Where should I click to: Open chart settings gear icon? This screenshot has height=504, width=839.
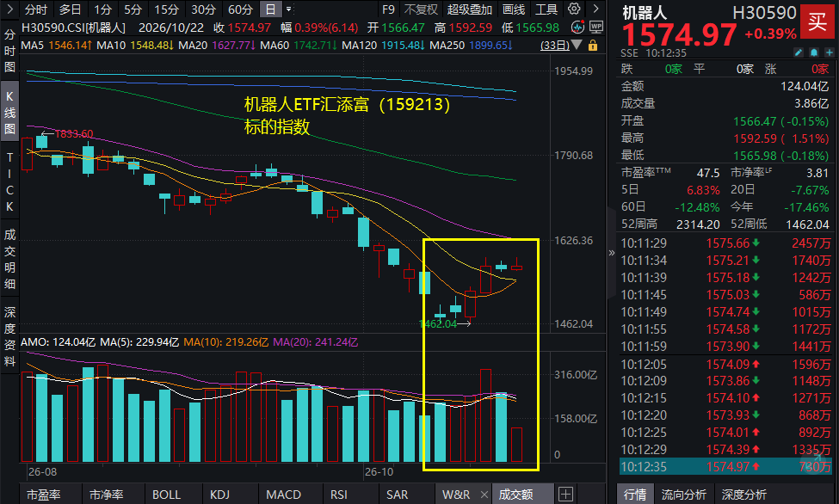pyautogui.click(x=574, y=9)
